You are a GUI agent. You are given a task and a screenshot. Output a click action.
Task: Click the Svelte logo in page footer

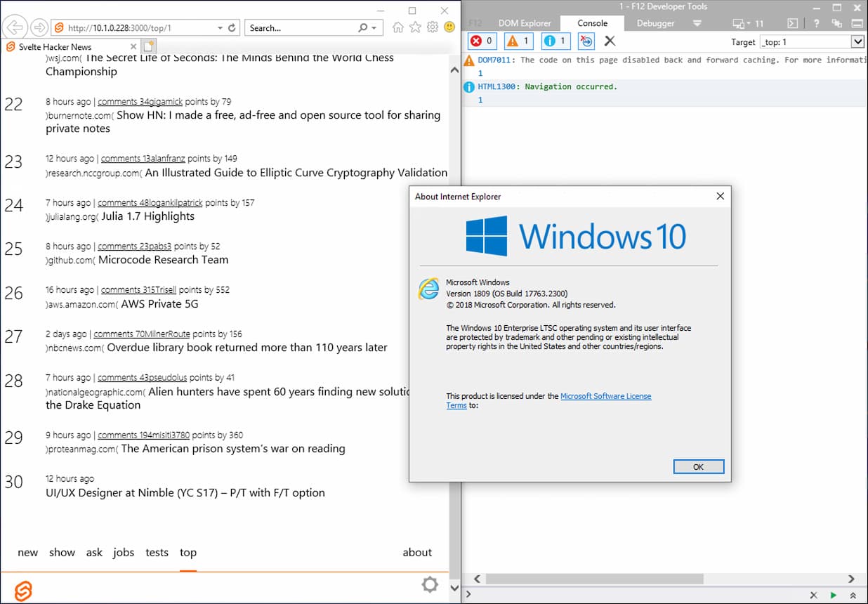tap(23, 591)
